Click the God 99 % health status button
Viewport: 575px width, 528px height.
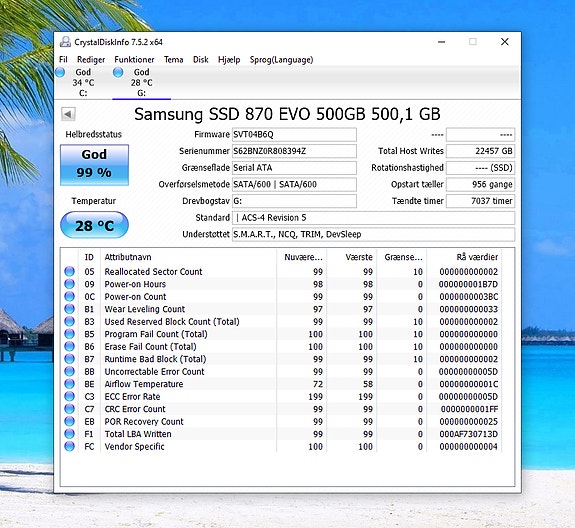[x=94, y=165]
